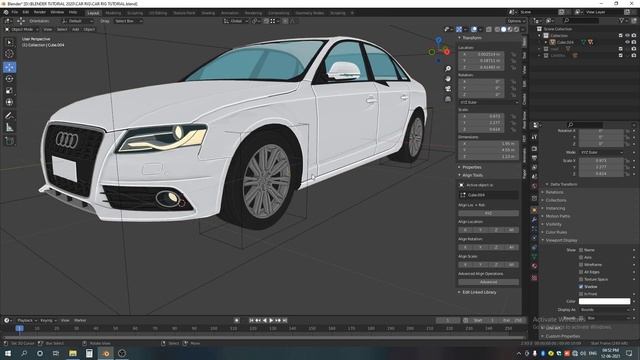The height and width of the screenshot is (360, 640).
Task: Switch to the UV Editing workspace tab
Action: point(158,13)
